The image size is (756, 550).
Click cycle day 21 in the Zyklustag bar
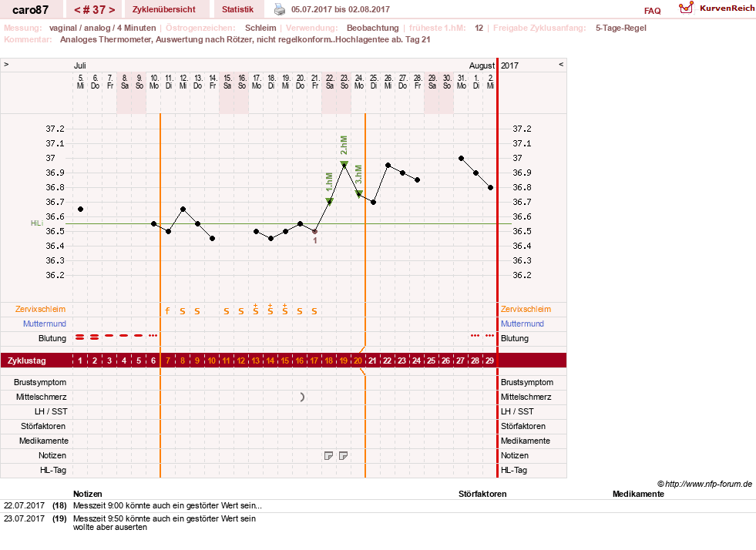(x=373, y=361)
